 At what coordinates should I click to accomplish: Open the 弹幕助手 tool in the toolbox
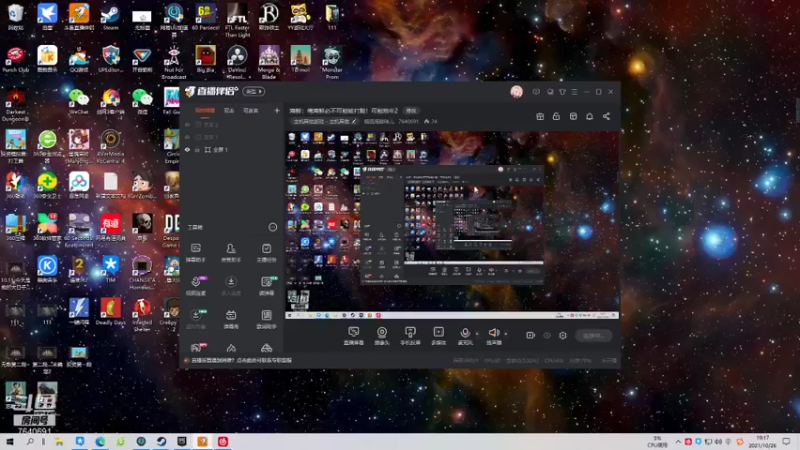pyautogui.click(x=195, y=253)
